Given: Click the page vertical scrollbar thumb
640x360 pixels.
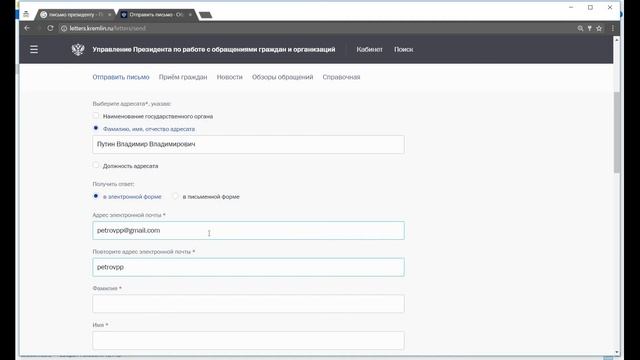Looking at the screenshot, I should (616, 133).
